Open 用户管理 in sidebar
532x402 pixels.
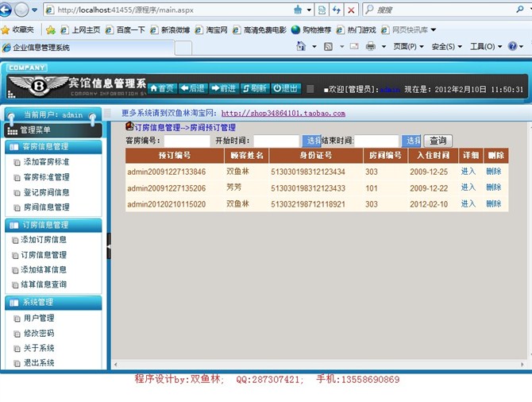tap(39, 318)
